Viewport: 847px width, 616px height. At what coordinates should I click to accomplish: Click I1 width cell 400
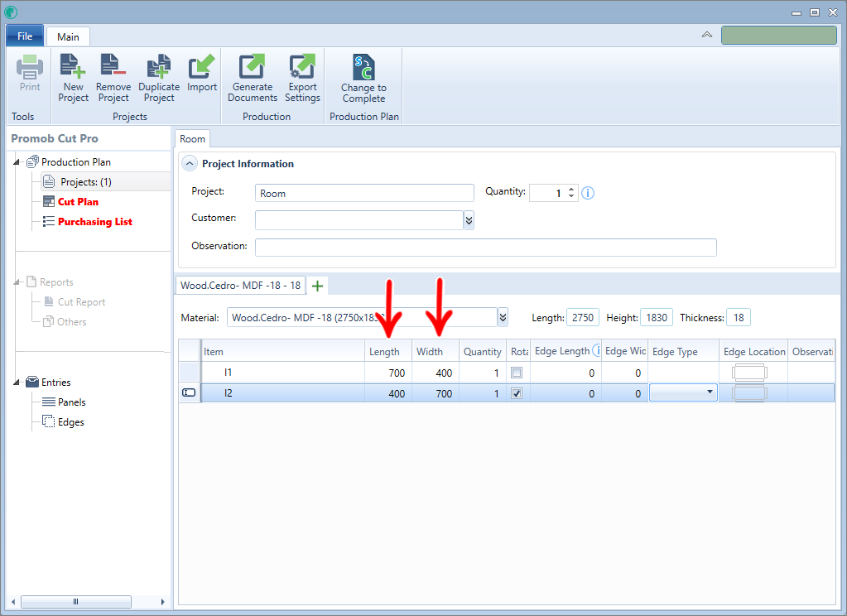click(436, 373)
